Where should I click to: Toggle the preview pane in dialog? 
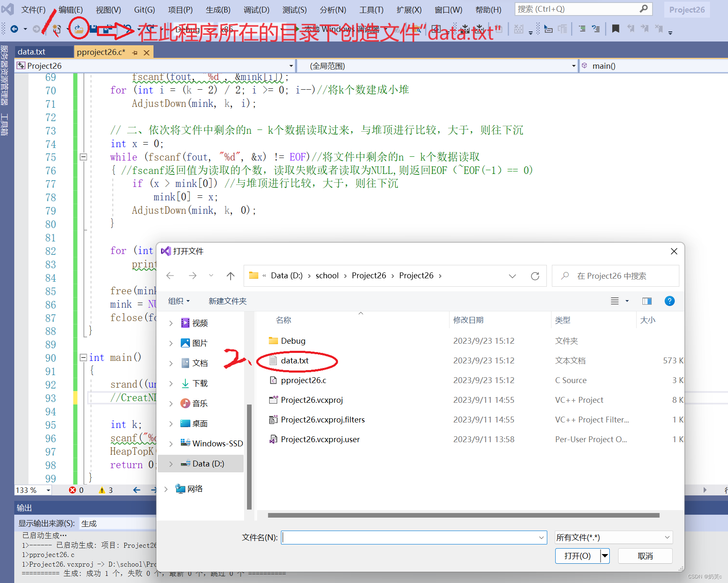647,301
